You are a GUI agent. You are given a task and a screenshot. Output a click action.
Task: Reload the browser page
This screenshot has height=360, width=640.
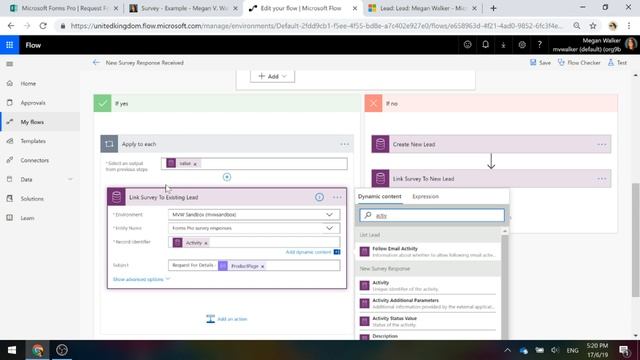coord(43,26)
